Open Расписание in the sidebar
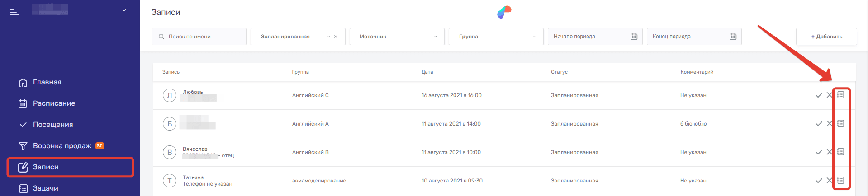This screenshot has height=196, width=868. click(x=54, y=103)
